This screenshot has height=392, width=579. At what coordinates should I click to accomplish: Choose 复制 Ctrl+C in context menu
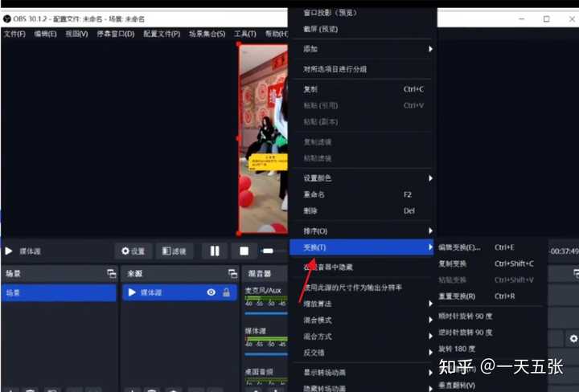(362, 89)
